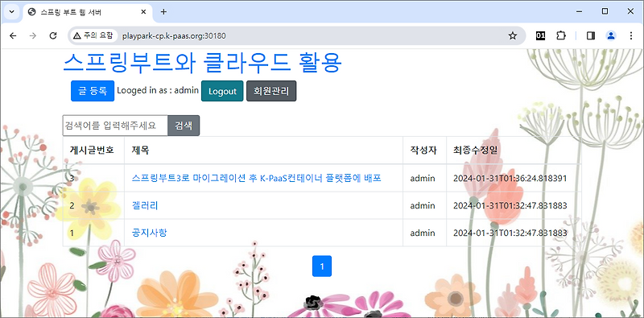This screenshot has width=644, height=318.
Task: Open the 01 extension icon
Action: tap(540, 36)
